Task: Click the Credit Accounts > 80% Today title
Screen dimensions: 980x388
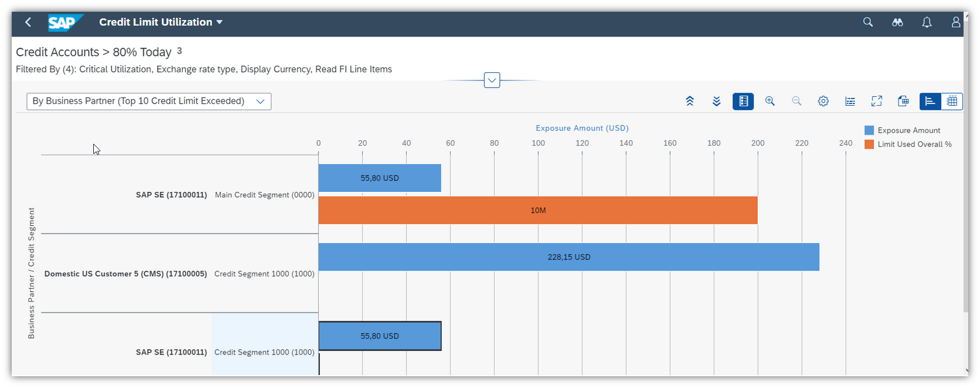Action: pos(94,52)
